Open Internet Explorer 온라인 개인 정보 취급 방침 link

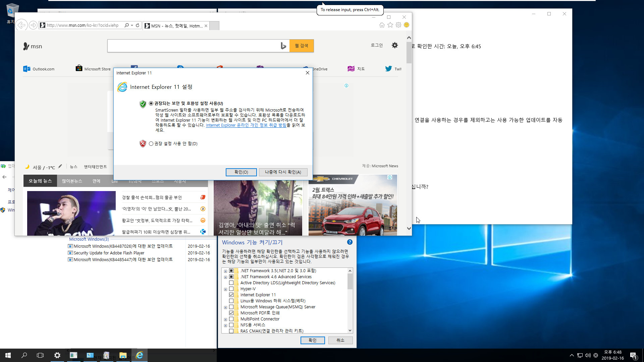246,125
